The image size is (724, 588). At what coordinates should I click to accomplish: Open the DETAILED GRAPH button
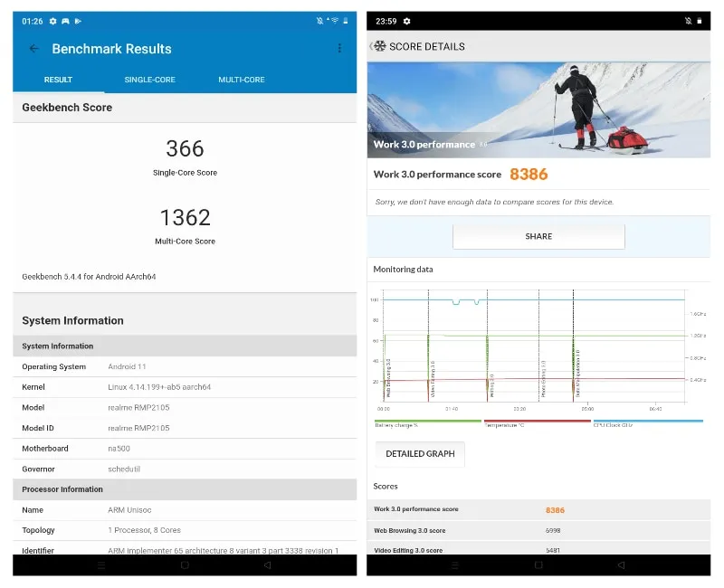point(420,454)
